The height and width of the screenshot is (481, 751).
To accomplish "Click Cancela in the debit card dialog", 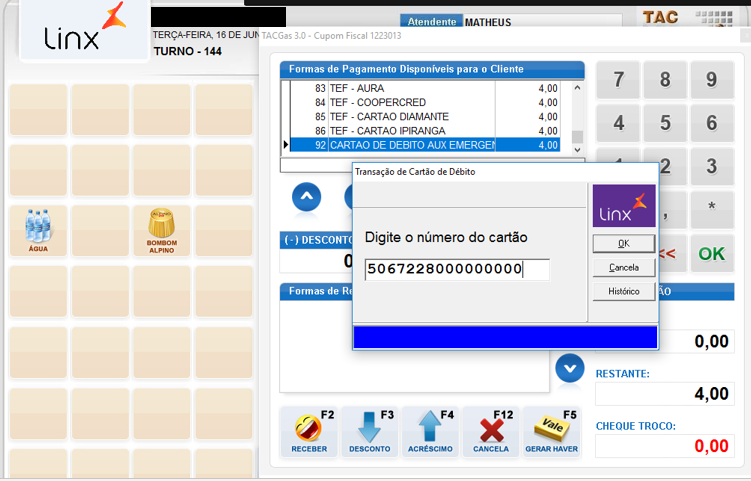I will tap(624, 267).
